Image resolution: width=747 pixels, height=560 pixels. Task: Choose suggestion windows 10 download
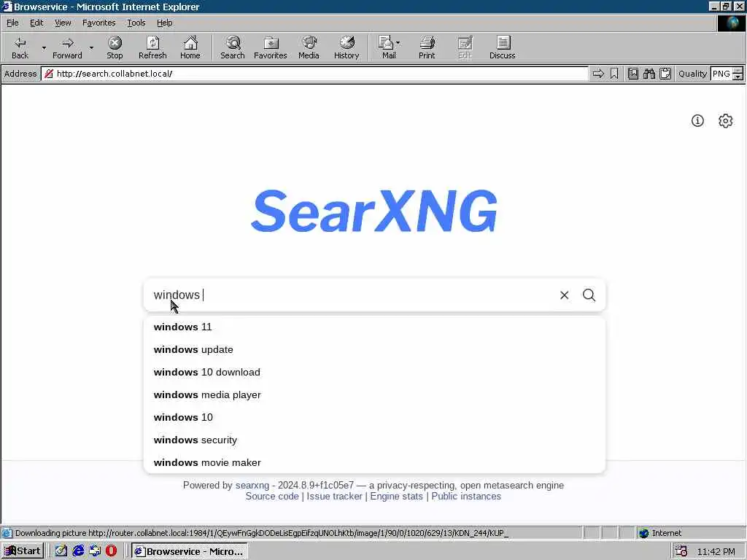(374, 373)
